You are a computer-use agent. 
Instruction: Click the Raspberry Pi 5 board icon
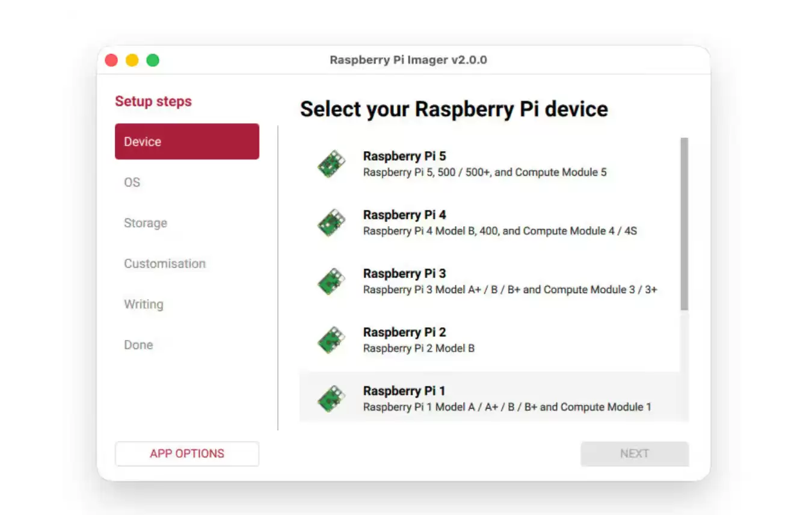click(331, 164)
